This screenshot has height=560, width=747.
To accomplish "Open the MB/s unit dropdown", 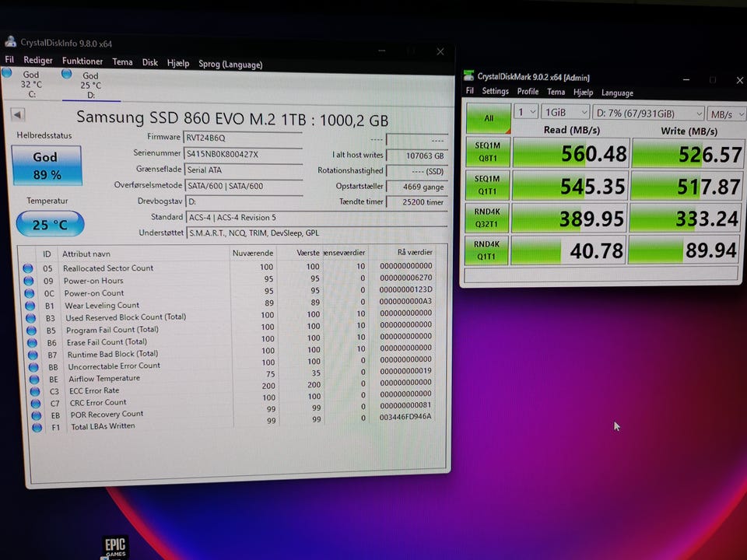I will (726, 114).
